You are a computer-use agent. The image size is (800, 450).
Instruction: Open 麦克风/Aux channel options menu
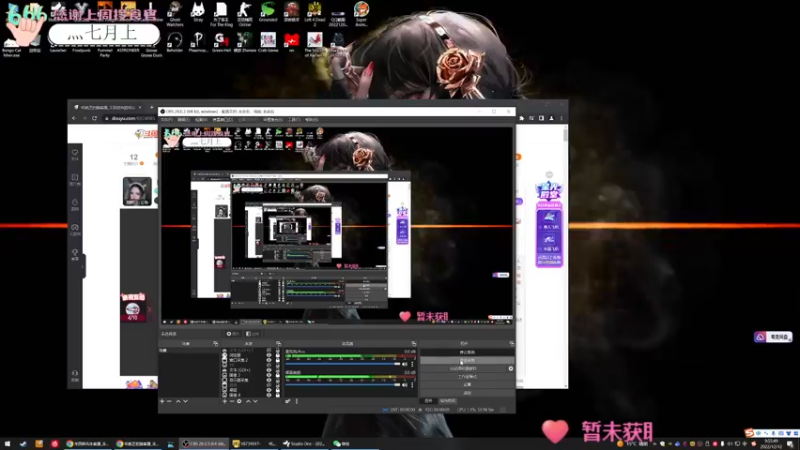pyautogui.click(x=412, y=364)
